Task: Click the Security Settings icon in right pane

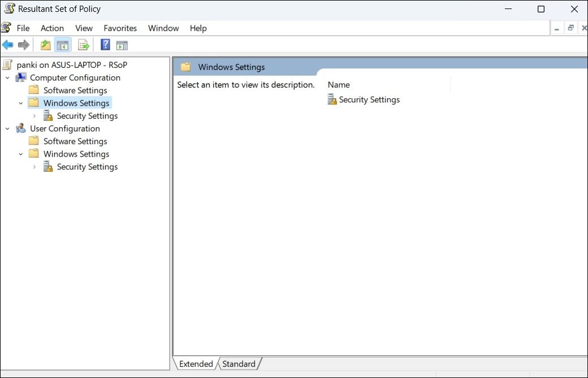Action: (x=332, y=100)
